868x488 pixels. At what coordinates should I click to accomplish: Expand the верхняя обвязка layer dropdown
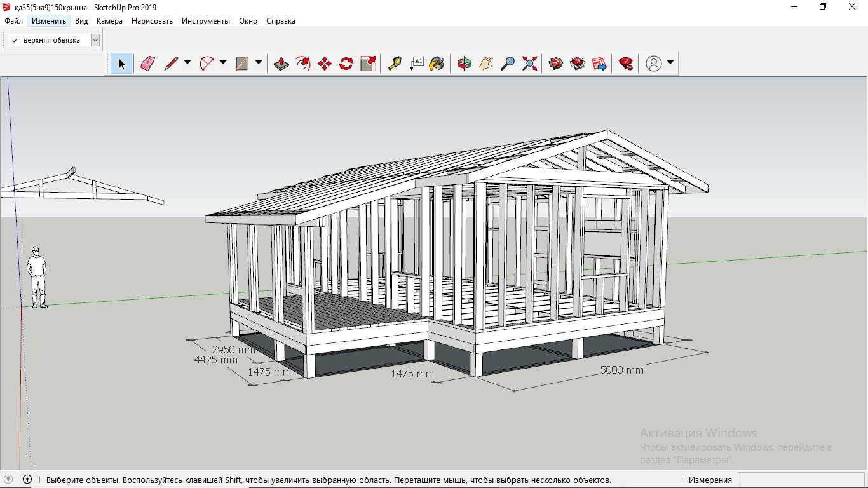tap(95, 40)
